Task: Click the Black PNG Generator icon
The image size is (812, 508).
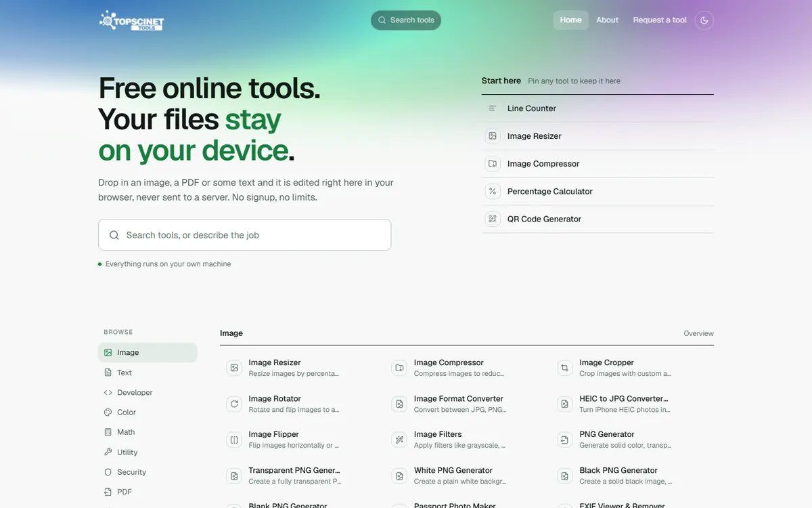Action: 565,475
